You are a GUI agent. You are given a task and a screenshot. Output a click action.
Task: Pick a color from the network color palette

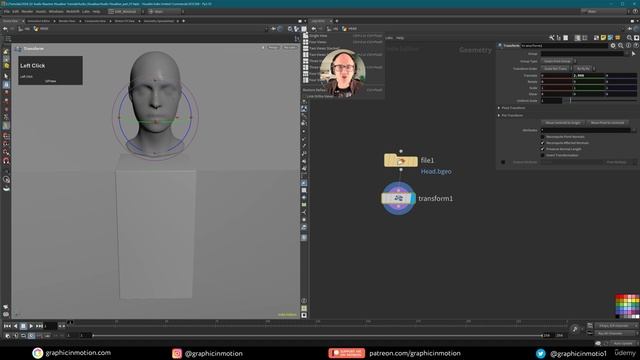tap(627, 306)
